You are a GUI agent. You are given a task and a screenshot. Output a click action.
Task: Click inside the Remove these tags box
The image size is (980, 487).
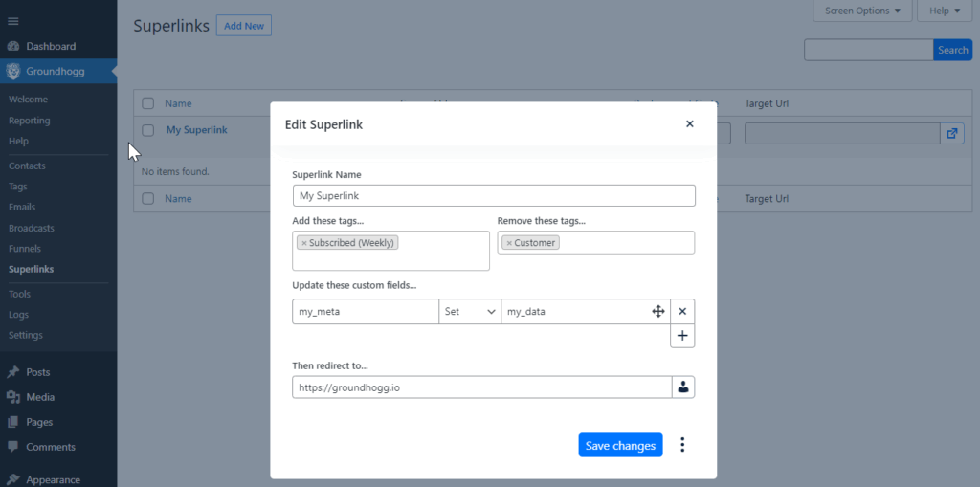tap(595, 243)
